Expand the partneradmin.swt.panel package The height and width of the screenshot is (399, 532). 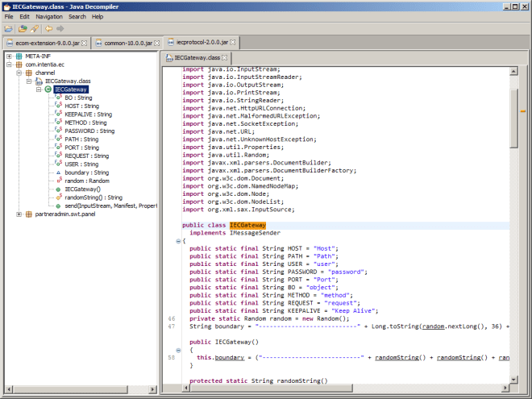click(x=19, y=214)
